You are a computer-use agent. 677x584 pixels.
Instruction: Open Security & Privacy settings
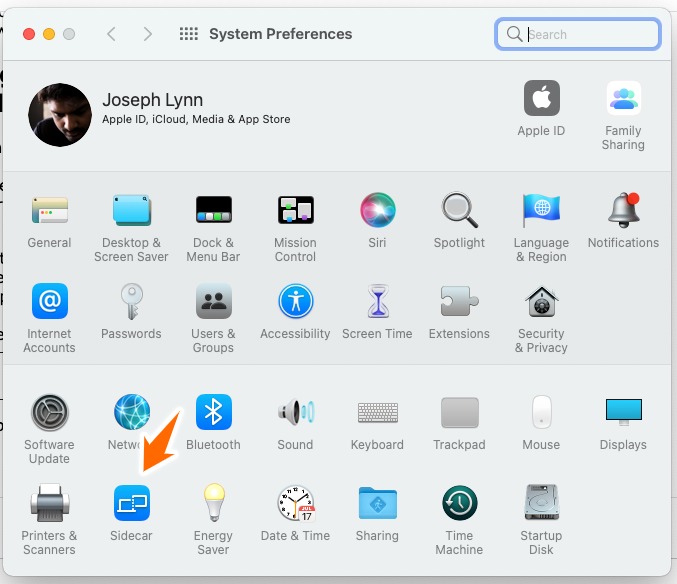(541, 301)
